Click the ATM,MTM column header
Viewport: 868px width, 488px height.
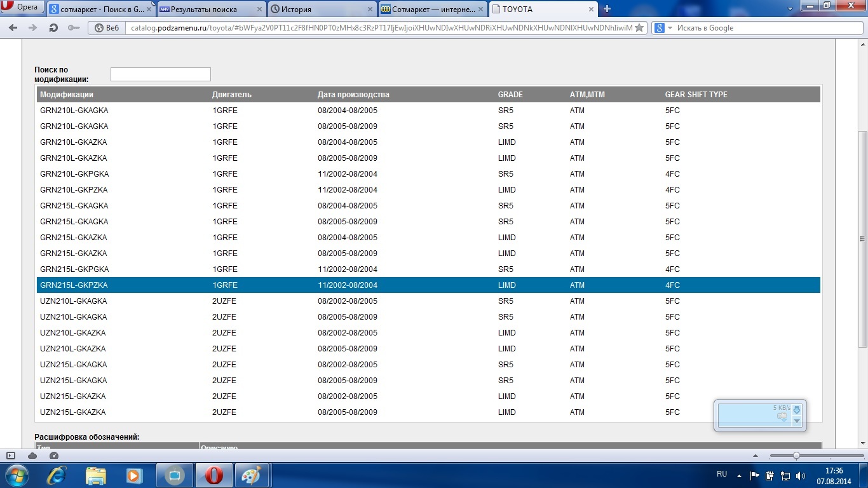coord(587,95)
